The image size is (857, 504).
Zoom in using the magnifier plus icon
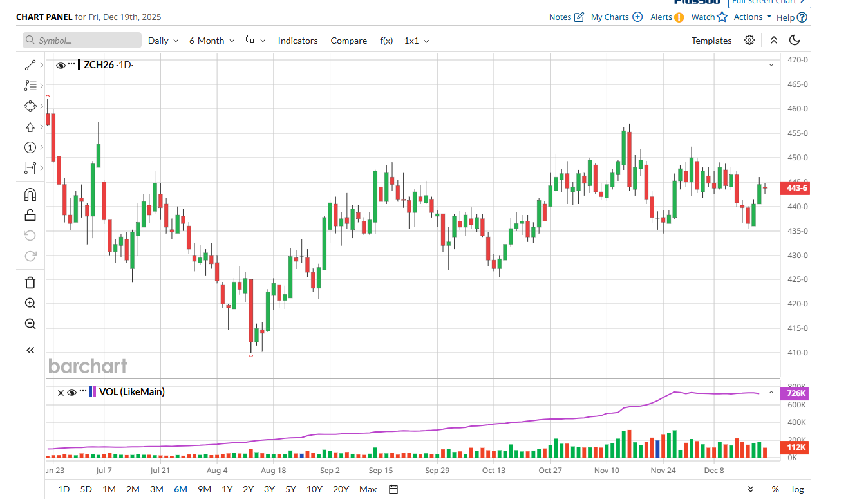pyautogui.click(x=30, y=303)
